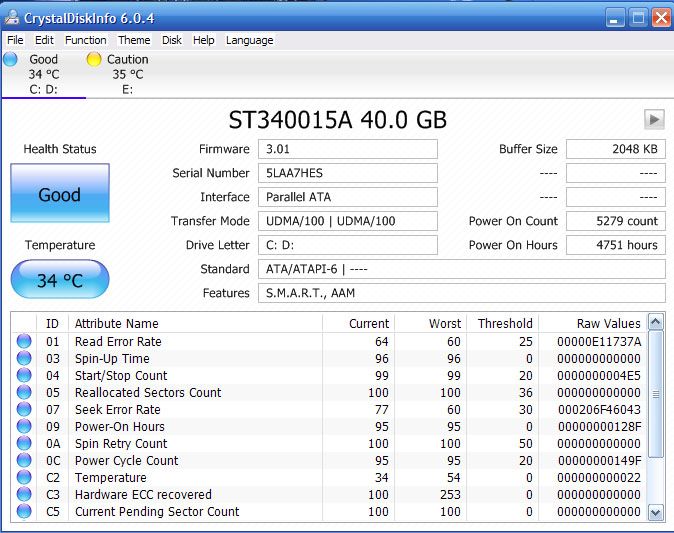Click status orb for Seek Error Rate
Viewport: 674px width, 533px height.
24,409
